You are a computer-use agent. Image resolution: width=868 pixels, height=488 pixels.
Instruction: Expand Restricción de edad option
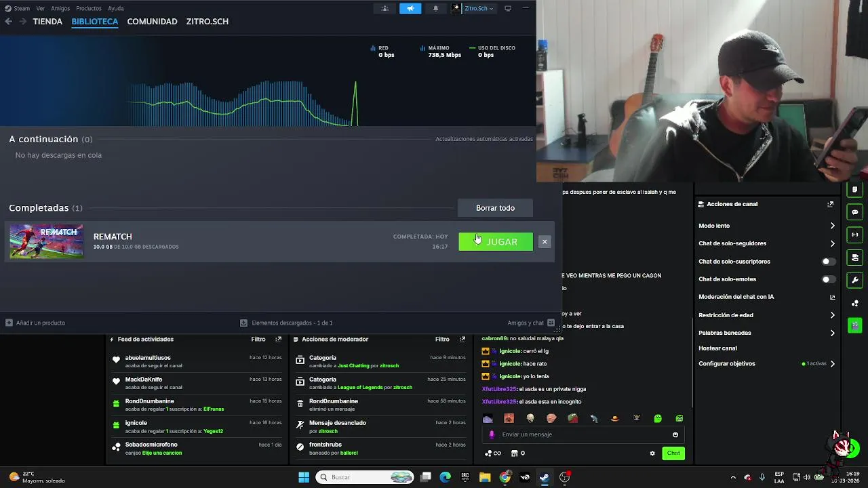point(832,315)
